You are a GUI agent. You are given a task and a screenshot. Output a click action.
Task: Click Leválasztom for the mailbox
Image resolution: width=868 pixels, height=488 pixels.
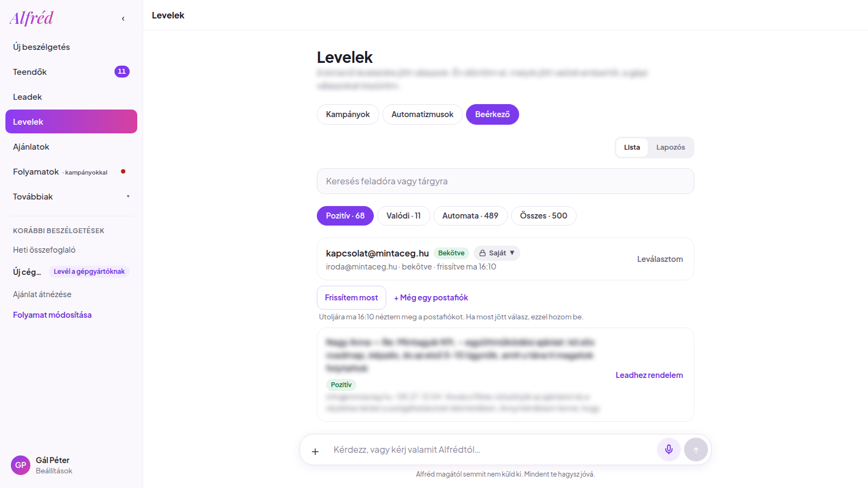click(660, 259)
